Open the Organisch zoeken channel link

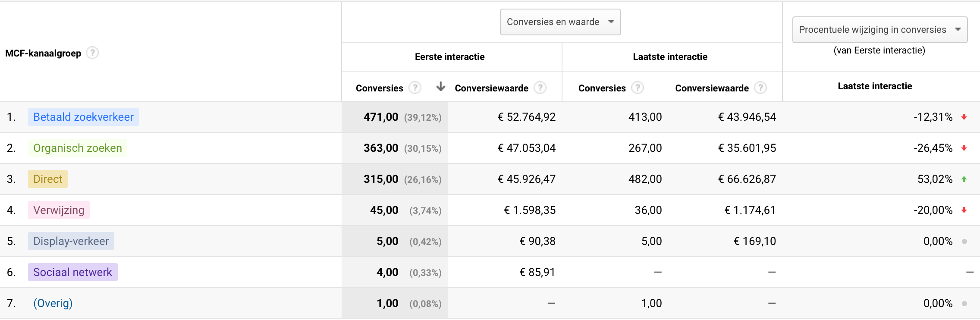click(78, 148)
